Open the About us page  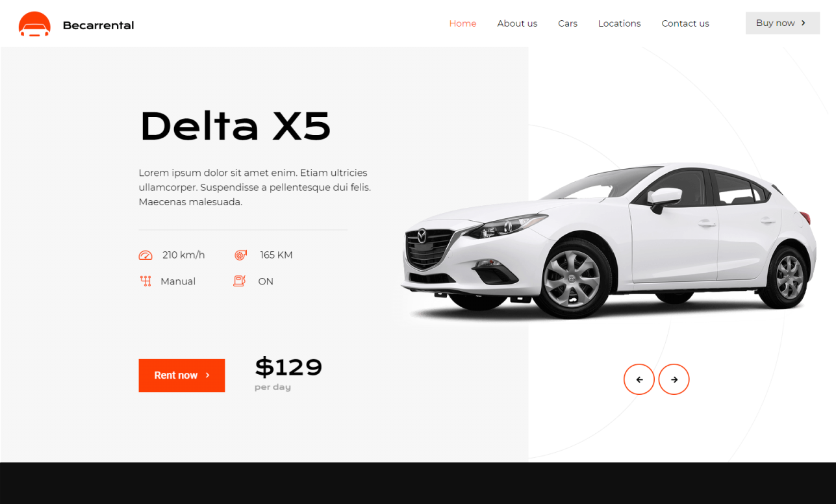pos(517,23)
